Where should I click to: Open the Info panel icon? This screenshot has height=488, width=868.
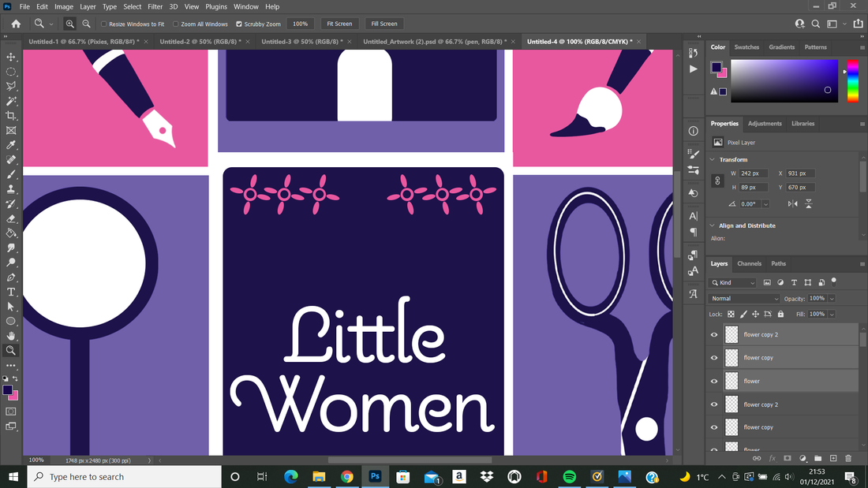pyautogui.click(x=693, y=131)
